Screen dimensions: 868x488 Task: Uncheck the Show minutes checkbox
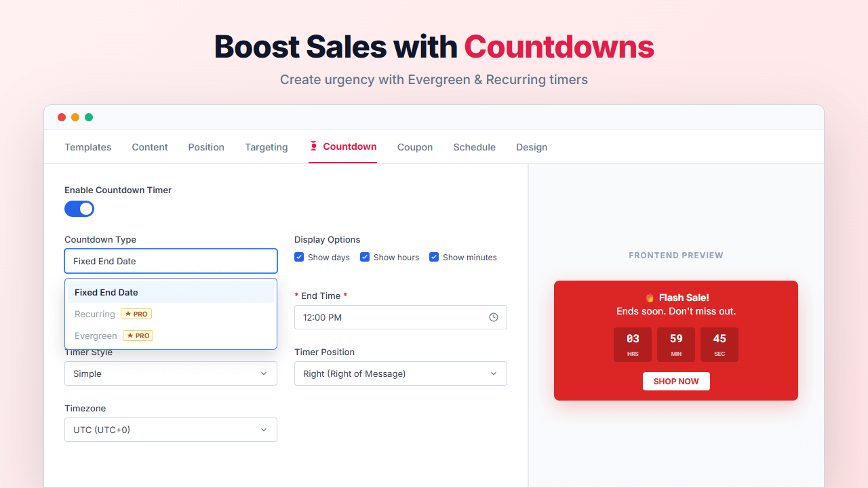pyautogui.click(x=434, y=257)
